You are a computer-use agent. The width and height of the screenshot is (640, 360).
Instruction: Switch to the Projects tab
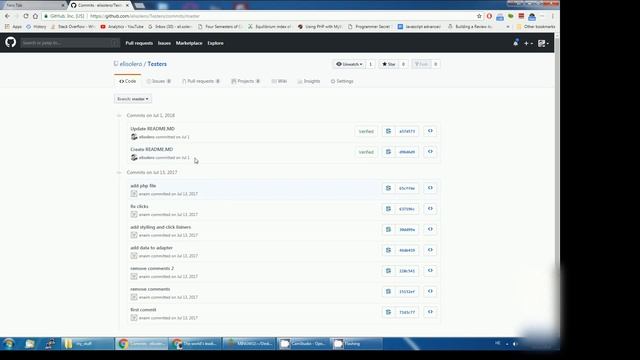click(246, 81)
